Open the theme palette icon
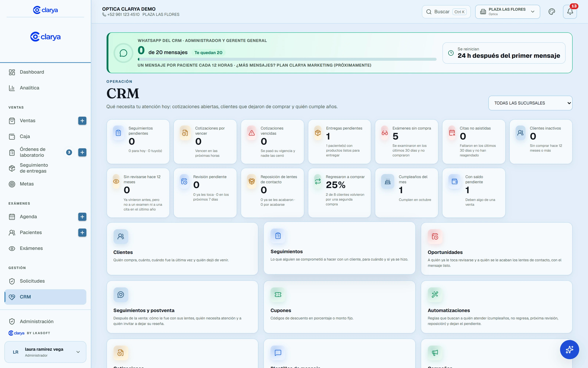This screenshot has width=588, height=368. [x=552, y=12]
